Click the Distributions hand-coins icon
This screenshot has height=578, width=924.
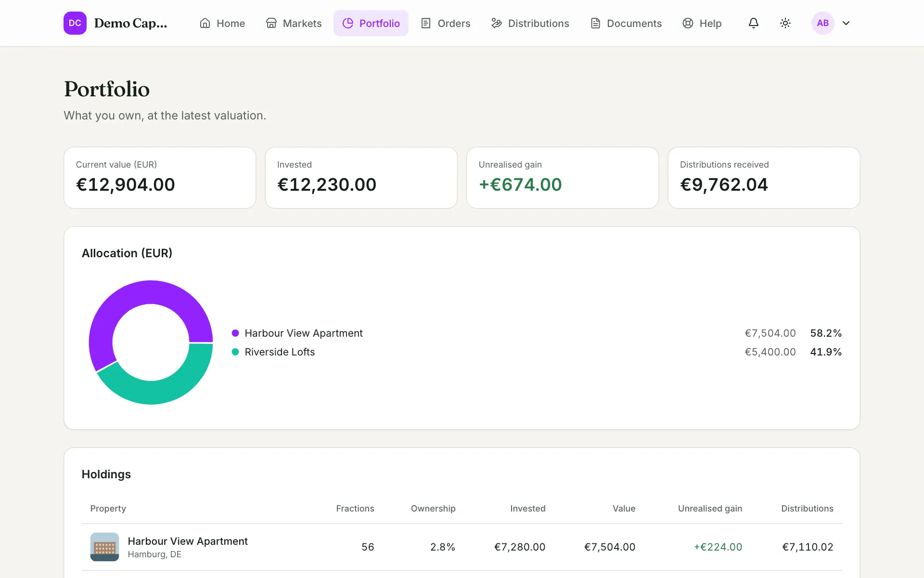coord(497,23)
